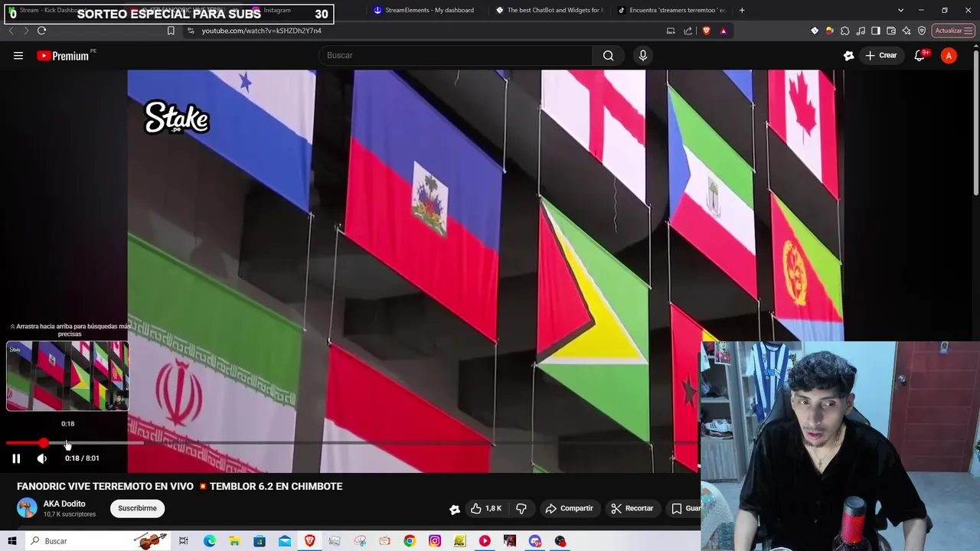The image size is (980, 551).
Task: Focus the Buscar search field
Action: tap(456, 55)
